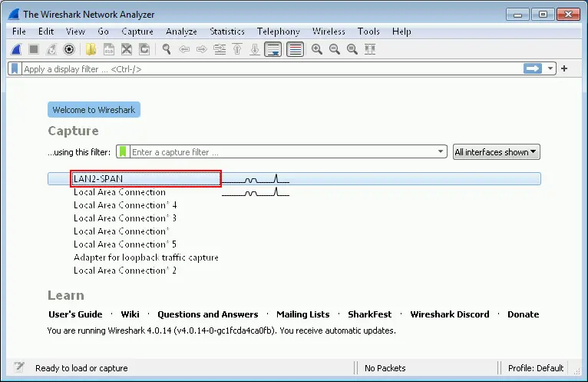Open the Donate link
This screenshot has height=382, width=588.
523,314
